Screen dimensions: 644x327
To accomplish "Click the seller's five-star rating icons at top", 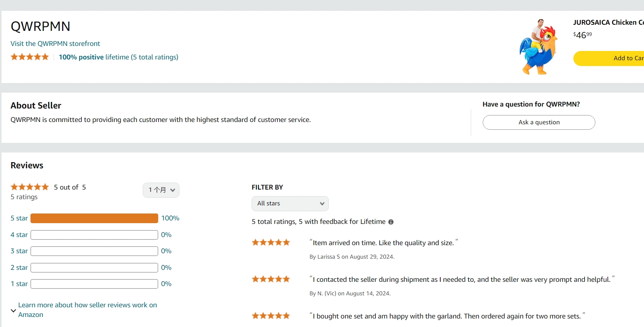I will point(30,57).
